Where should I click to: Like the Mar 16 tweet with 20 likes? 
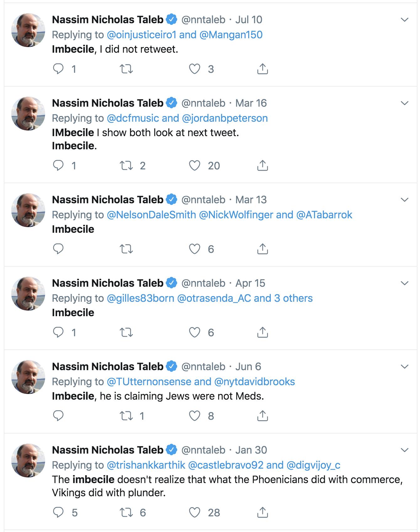tap(194, 165)
